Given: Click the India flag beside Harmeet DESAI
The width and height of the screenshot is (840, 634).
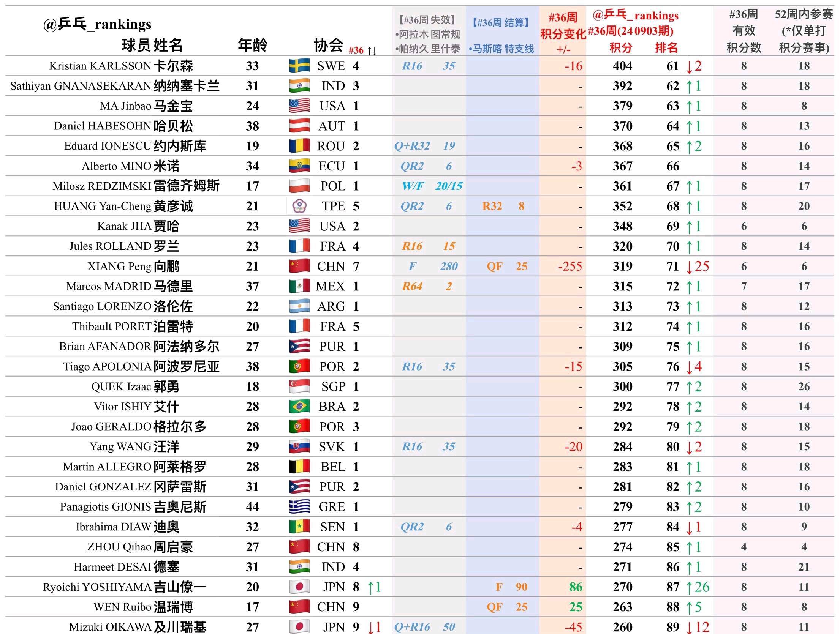Looking at the screenshot, I should click(x=299, y=567).
